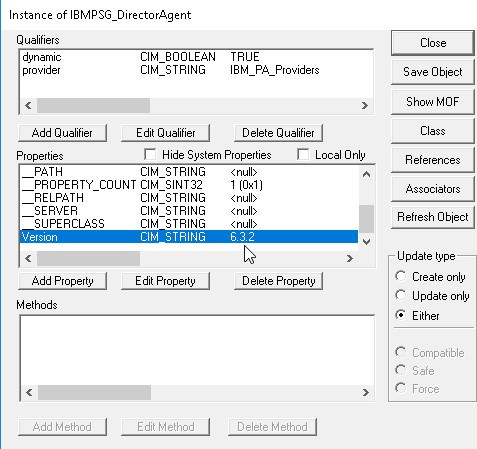Select the __PROPERTY_COUNT property row
The image size is (477, 449).
[x=189, y=185]
